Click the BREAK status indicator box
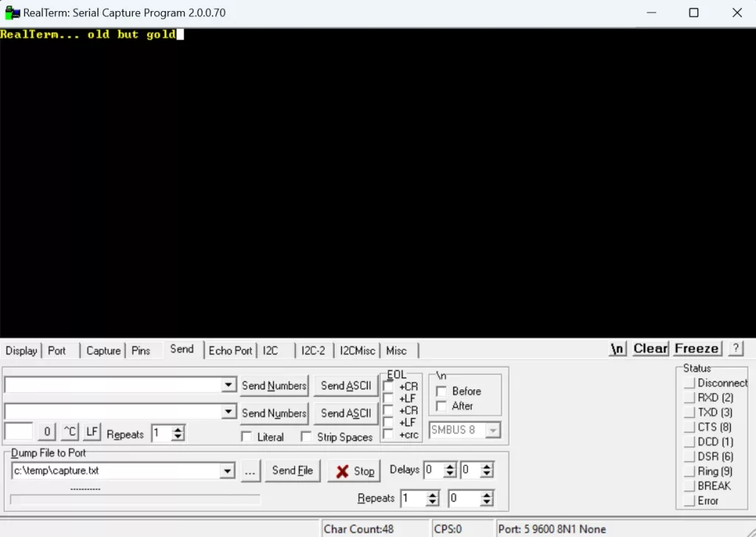This screenshot has width=756, height=537. [x=690, y=486]
